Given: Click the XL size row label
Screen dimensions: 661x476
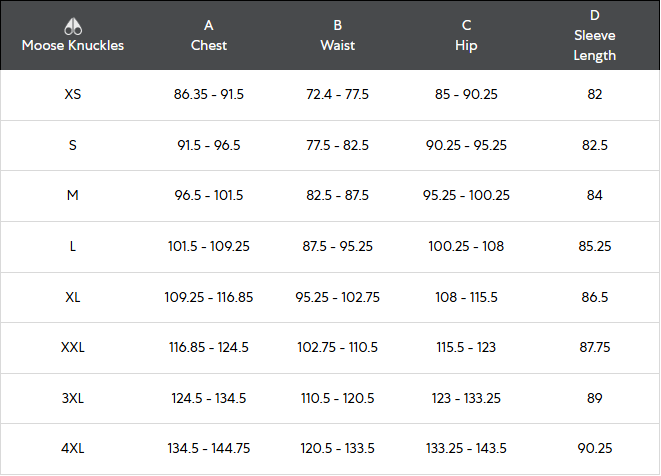Looking at the screenshot, I should [73, 297].
